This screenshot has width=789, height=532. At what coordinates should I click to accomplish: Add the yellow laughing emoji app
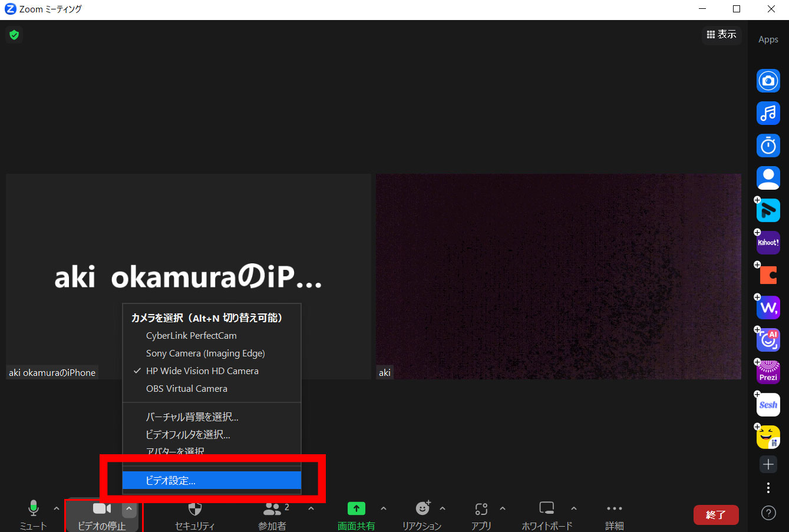coord(768,437)
